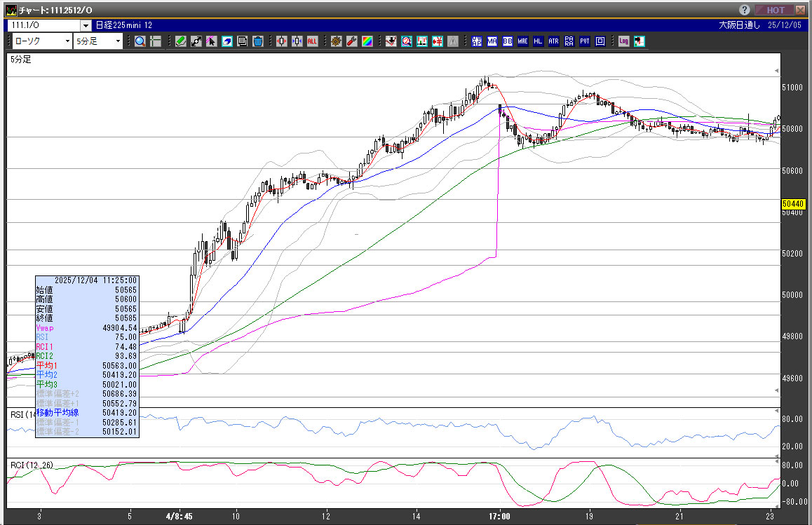Toggle the Log scale button

click(x=623, y=41)
